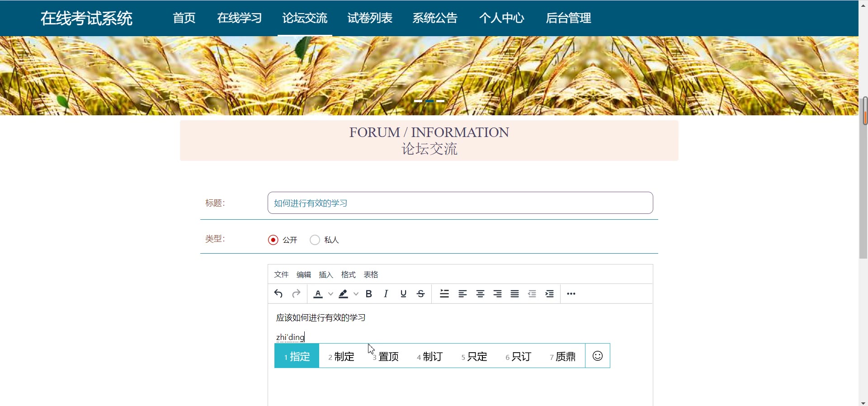Center align the text

coord(480,294)
